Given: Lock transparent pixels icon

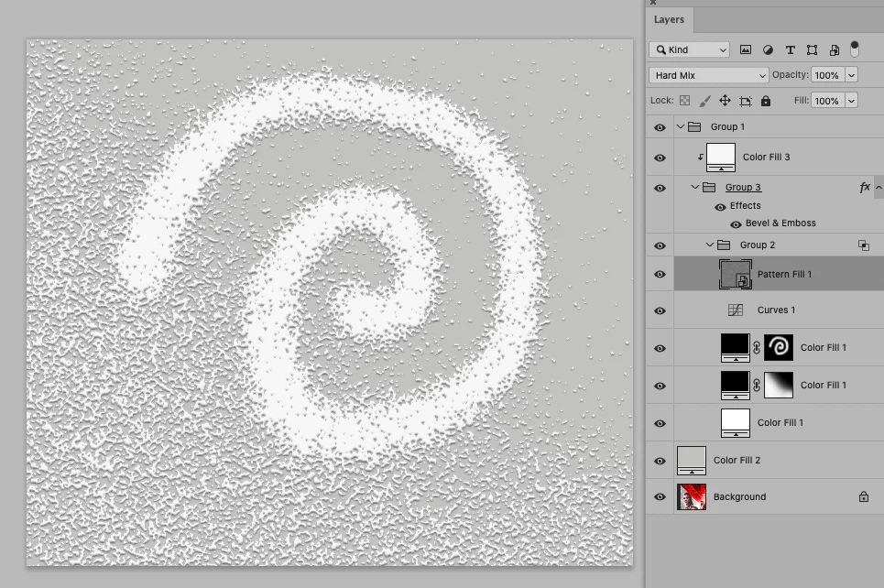Looking at the screenshot, I should coord(684,101).
